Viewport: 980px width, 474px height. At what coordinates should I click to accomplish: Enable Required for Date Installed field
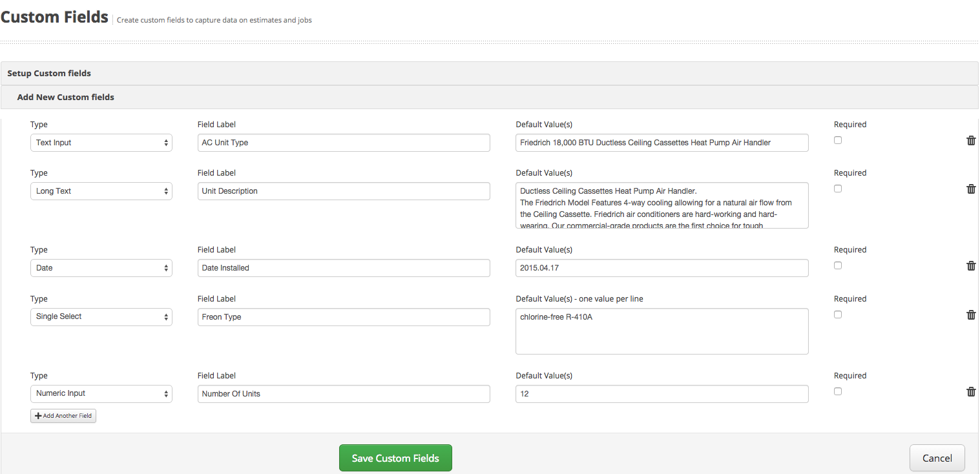pyautogui.click(x=838, y=265)
